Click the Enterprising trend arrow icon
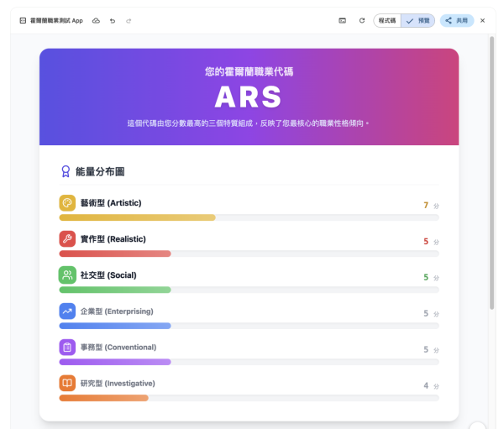This screenshot has height=429, width=504. 67,311
